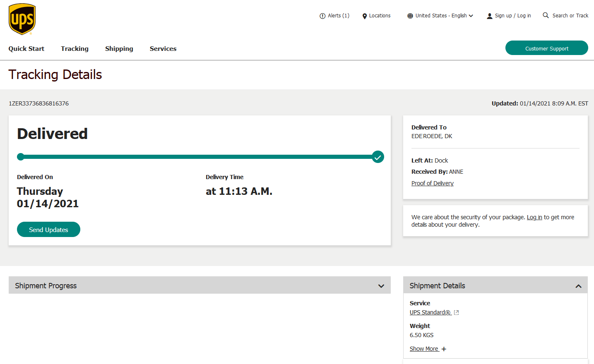Open the Proof of Delivery link

(433, 183)
